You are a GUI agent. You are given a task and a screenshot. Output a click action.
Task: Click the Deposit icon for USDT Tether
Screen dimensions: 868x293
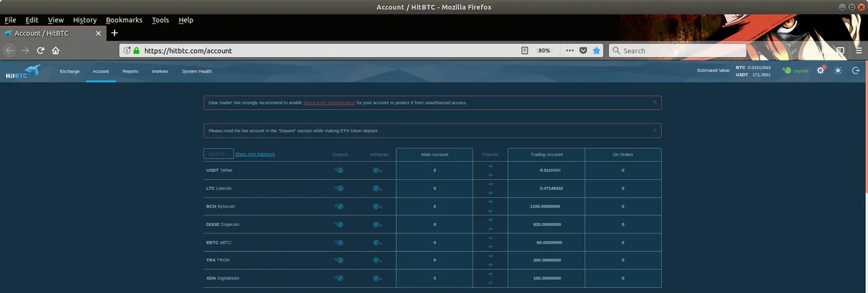click(339, 170)
